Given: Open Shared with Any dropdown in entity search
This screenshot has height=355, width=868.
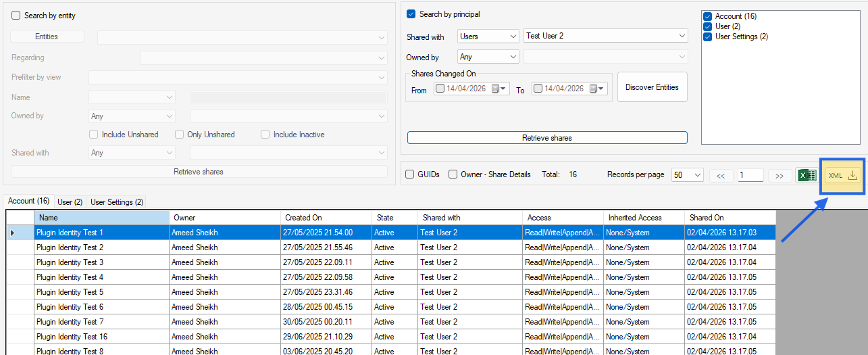Looking at the screenshot, I should coord(132,153).
